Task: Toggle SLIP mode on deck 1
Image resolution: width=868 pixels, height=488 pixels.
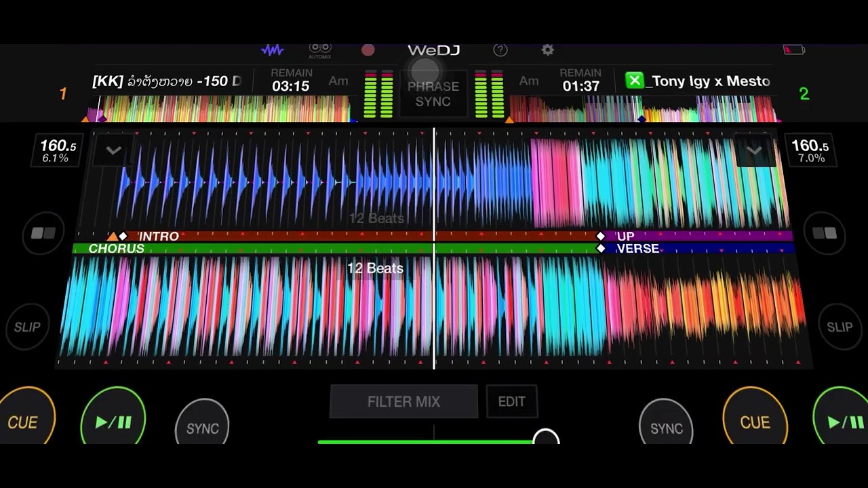Action: [x=27, y=327]
